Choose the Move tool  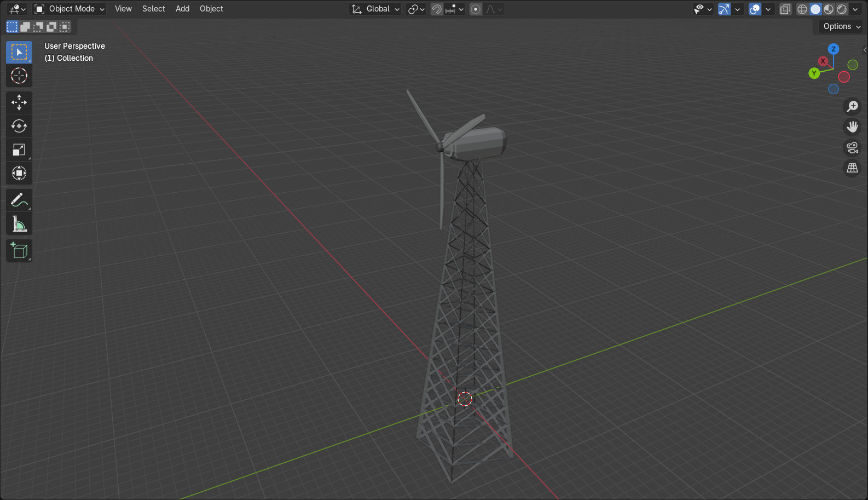coord(19,102)
